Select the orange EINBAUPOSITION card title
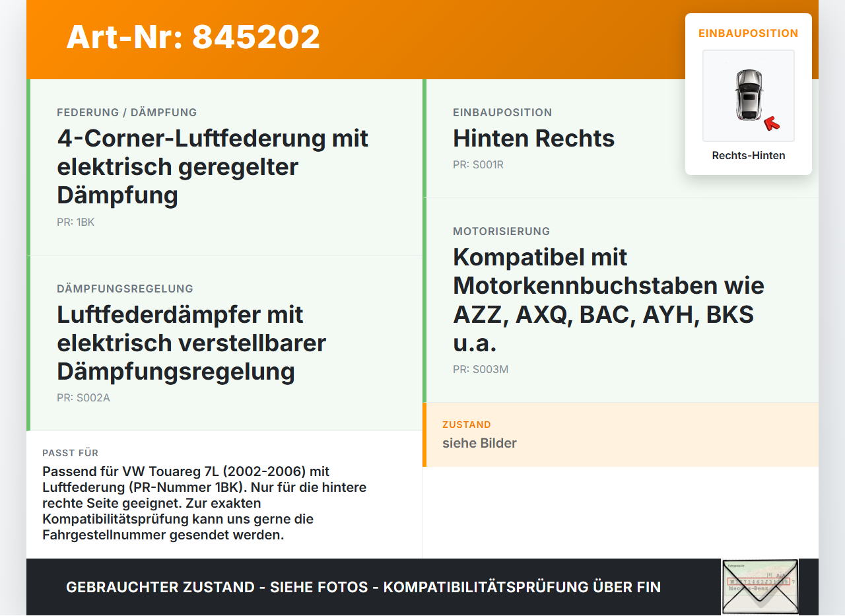This screenshot has width=845, height=616. [x=749, y=33]
